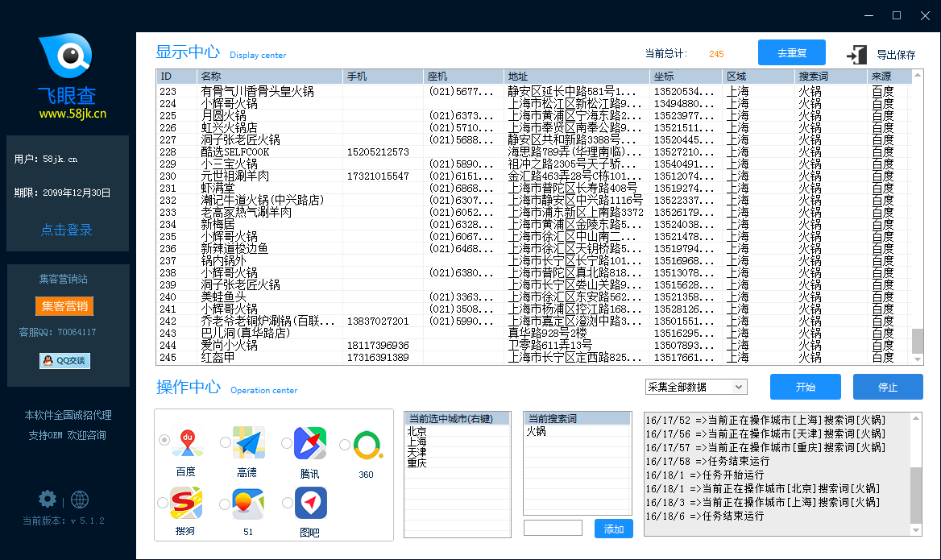Click the results table scroll up arrow
This screenshot has width=941, height=560.
(x=917, y=75)
